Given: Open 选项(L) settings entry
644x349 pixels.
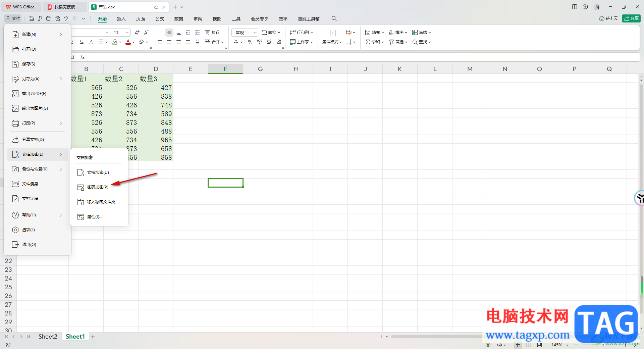Looking at the screenshot, I should coord(28,230).
